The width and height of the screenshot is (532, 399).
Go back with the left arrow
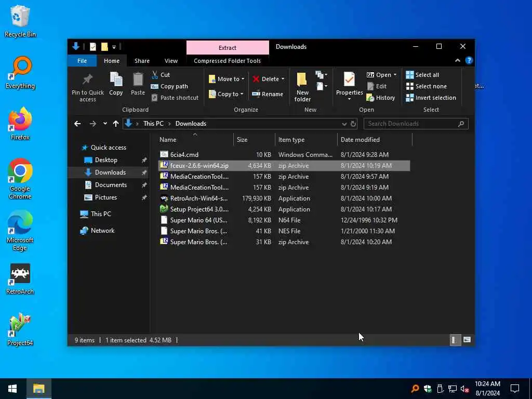pyautogui.click(x=77, y=124)
